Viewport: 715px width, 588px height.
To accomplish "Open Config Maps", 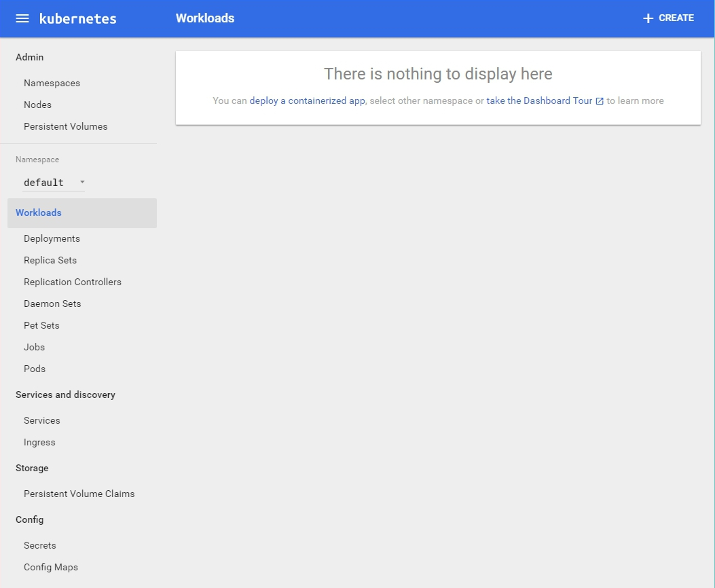I will point(51,568).
